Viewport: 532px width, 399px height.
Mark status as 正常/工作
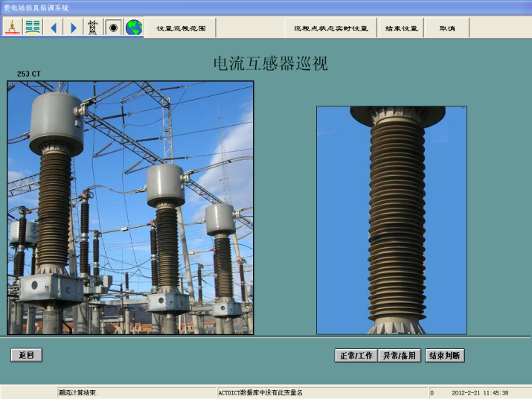[356, 356]
